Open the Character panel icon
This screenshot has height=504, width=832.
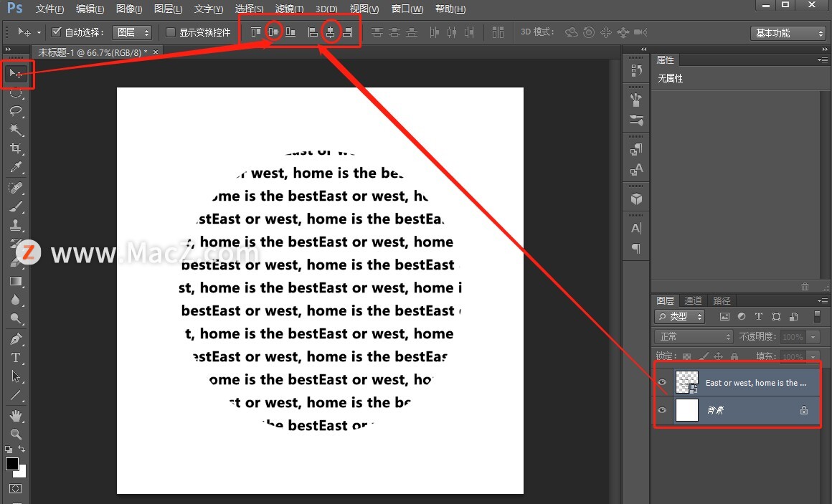(636, 229)
